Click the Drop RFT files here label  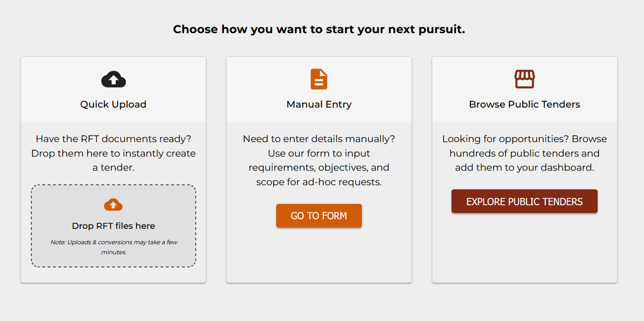click(x=113, y=225)
